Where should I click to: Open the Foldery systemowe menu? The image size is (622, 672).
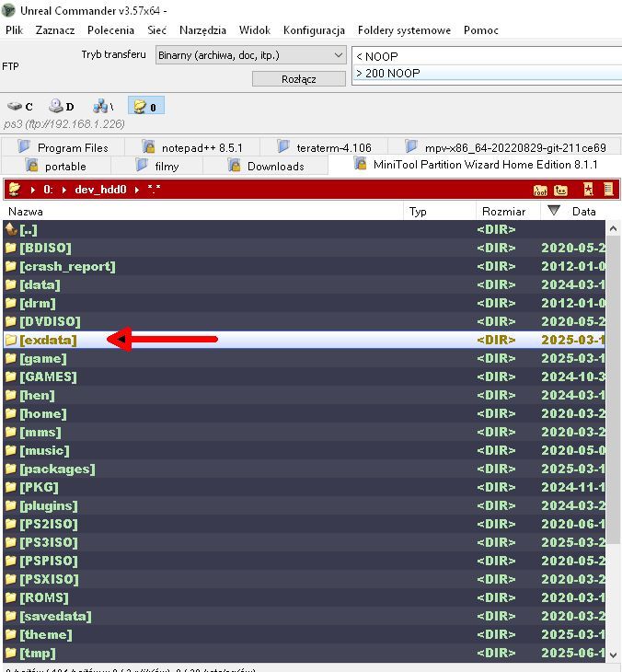coord(404,30)
